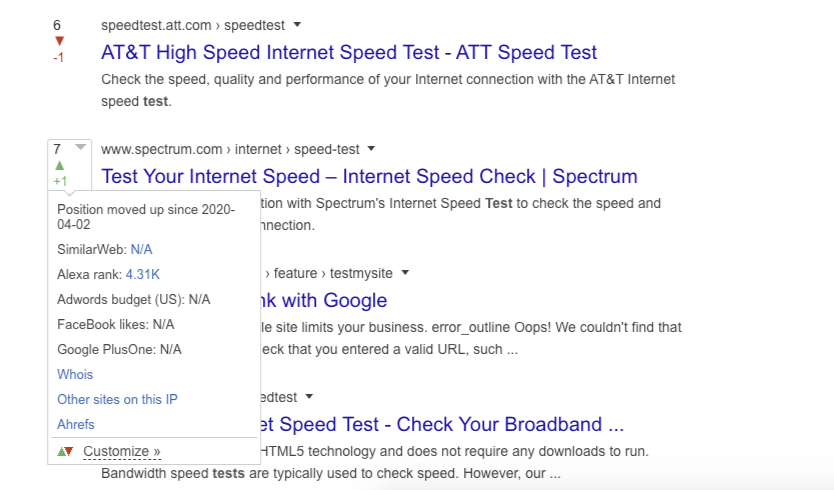This screenshot has width=834, height=490.
Task: Click the Alexa rank 4.31K link
Action: pyautogui.click(x=143, y=274)
